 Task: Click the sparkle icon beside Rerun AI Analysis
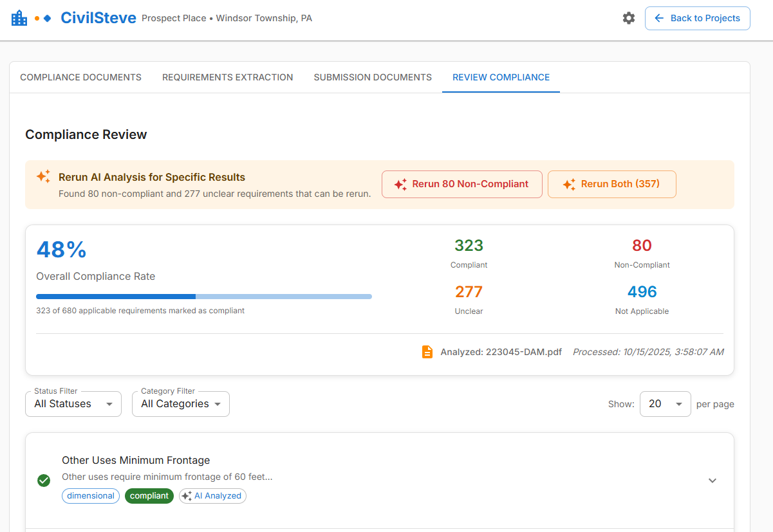pyautogui.click(x=43, y=177)
